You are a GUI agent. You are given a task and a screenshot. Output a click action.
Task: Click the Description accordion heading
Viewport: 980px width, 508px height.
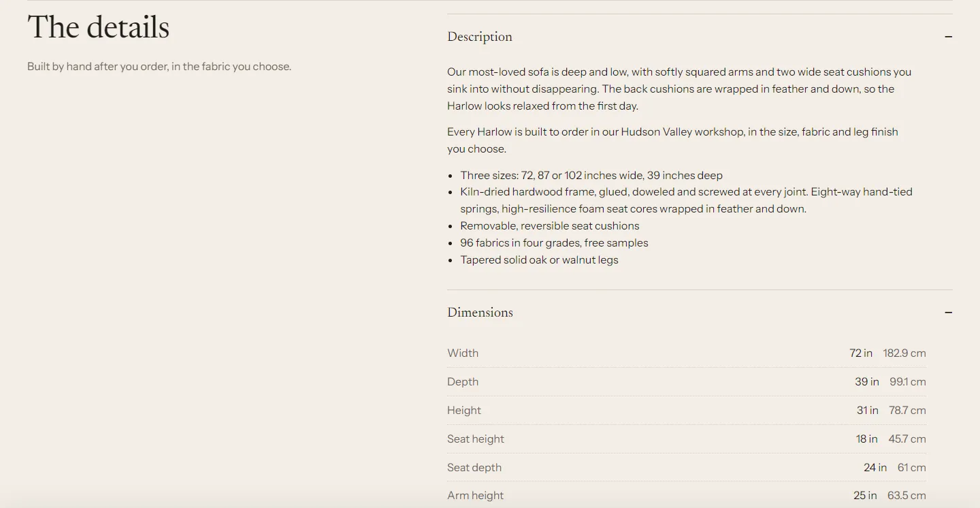point(480,37)
